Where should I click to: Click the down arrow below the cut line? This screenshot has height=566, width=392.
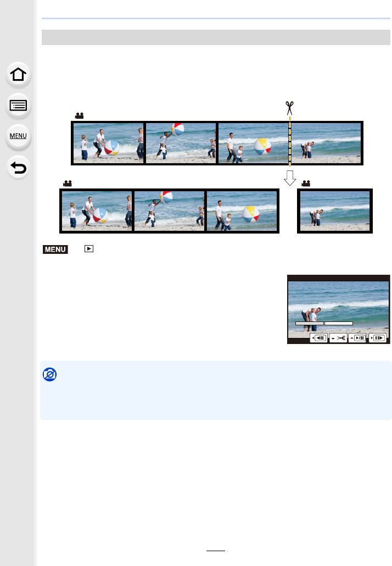coord(289,177)
